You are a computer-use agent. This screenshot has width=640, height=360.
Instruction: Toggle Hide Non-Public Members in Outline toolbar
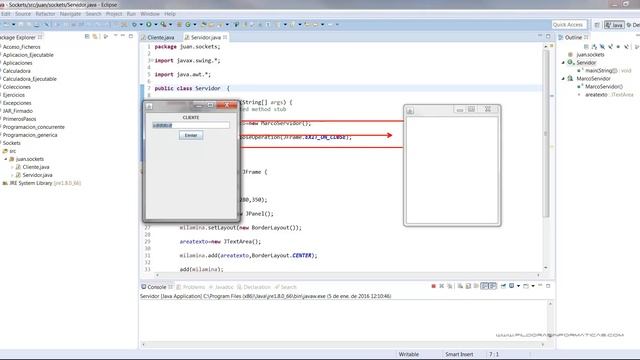[618, 47]
